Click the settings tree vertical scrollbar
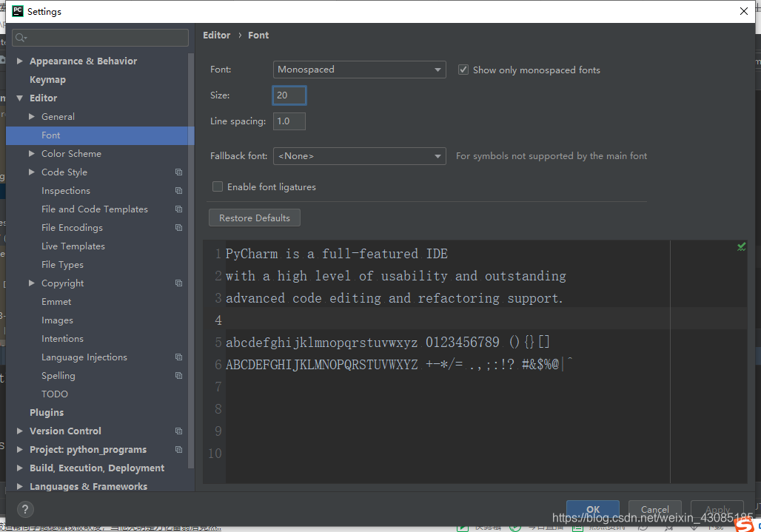761x532 pixels. point(191,260)
